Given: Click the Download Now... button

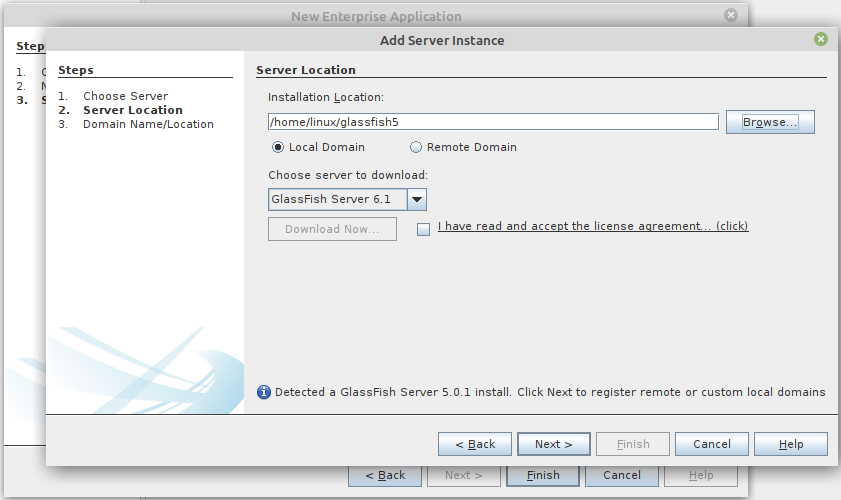Looking at the screenshot, I should tap(332, 229).
